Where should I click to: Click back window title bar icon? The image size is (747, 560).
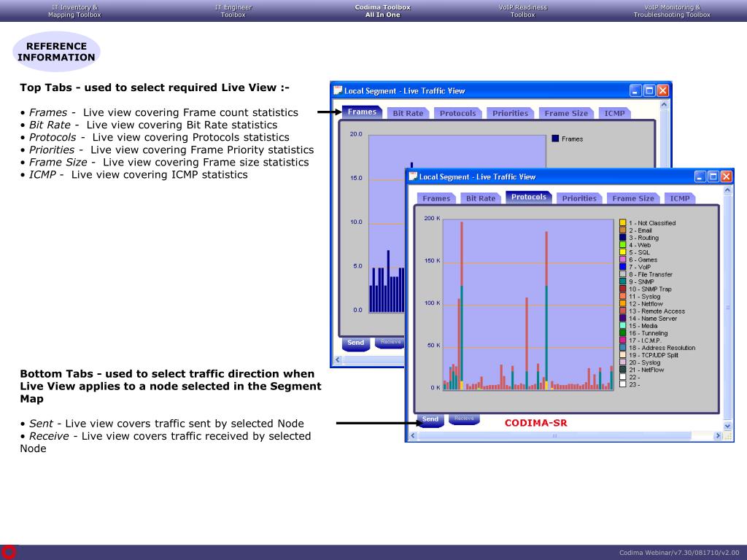pos(338,90)
